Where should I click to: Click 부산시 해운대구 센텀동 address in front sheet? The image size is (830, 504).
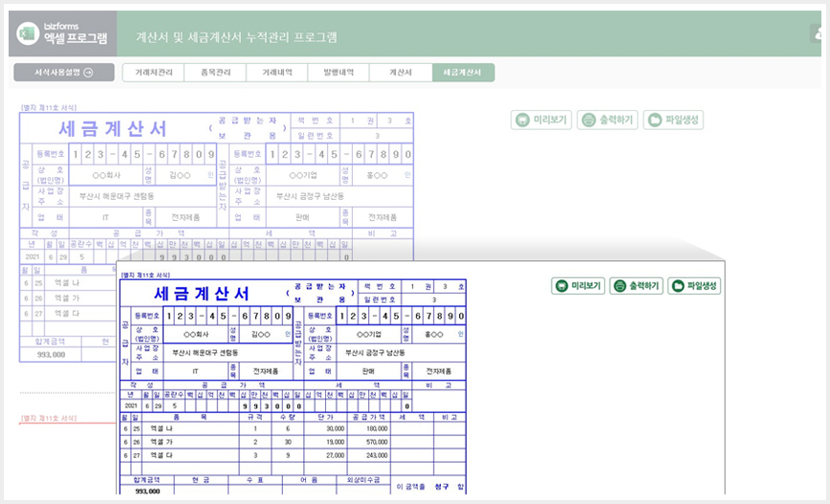click(205, 352)
